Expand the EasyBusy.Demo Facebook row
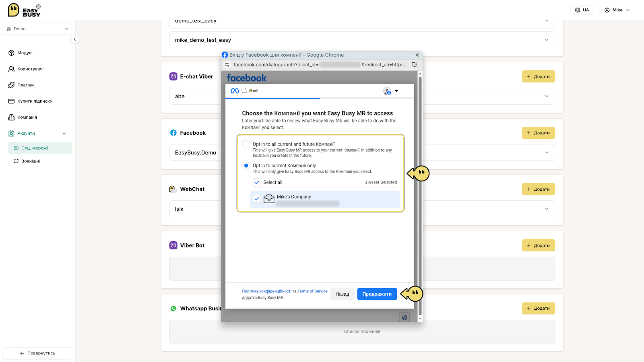The width and height of the screenshot is (644, 362). 547,152
